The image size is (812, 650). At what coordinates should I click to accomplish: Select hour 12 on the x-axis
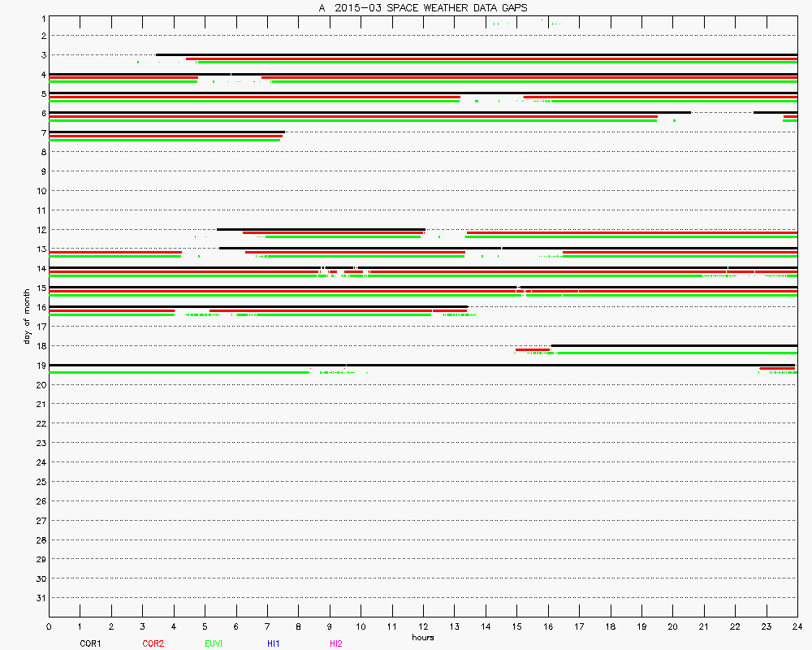point(423,626)
